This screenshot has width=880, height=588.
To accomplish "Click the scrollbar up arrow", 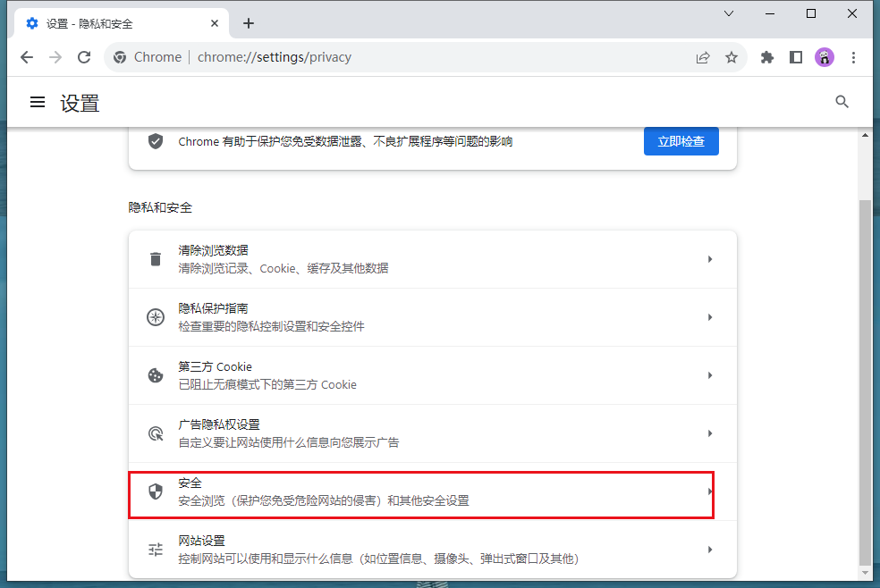I will coord(865,135).
